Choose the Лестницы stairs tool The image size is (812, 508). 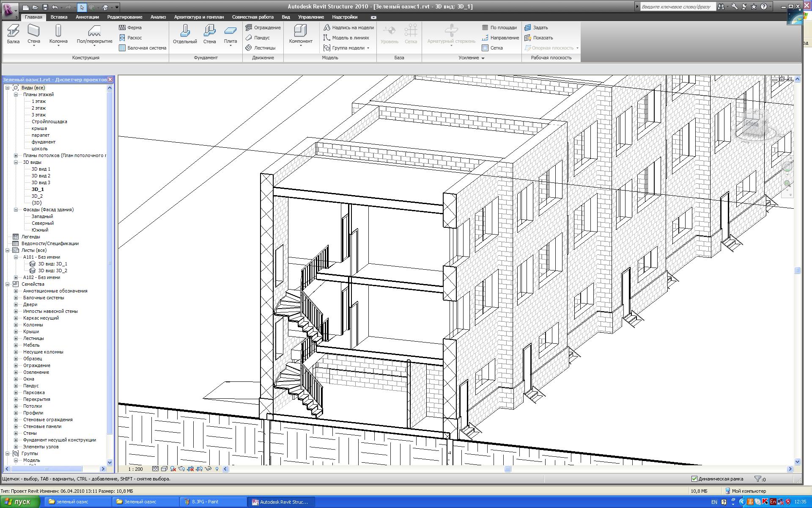(x=261, y=48)
